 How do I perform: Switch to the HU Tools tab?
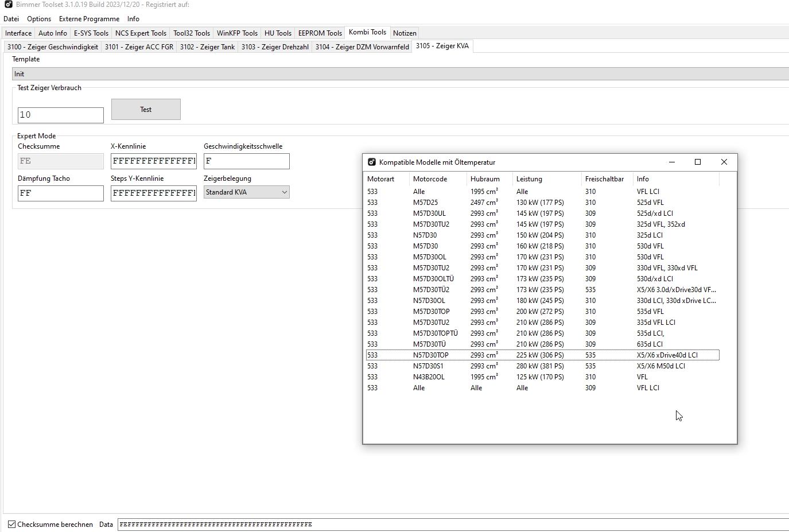click(278, 33)
